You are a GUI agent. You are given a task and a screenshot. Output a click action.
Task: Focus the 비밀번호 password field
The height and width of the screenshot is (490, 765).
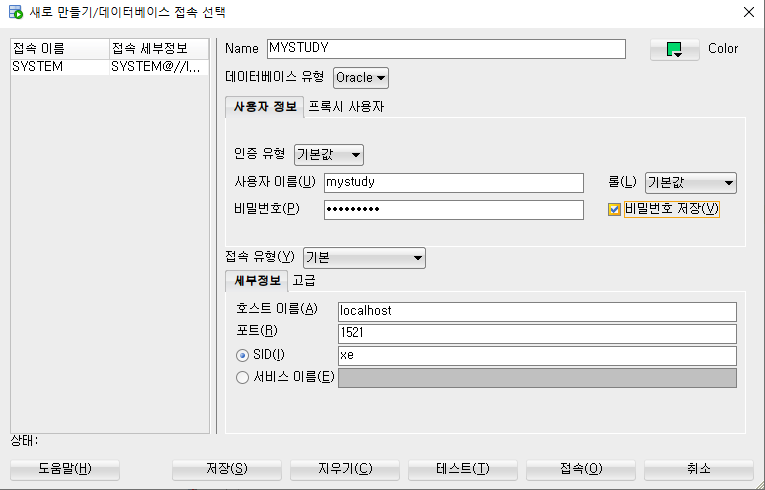tap(454, 210)
